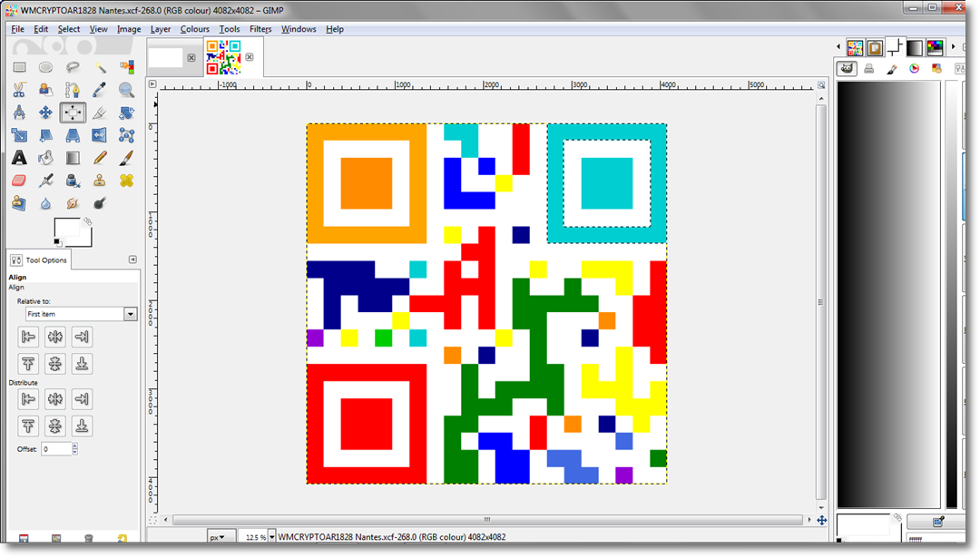Open the zoom percentage dropdown arrow
The image size is (980, 558).
(272, 537)
